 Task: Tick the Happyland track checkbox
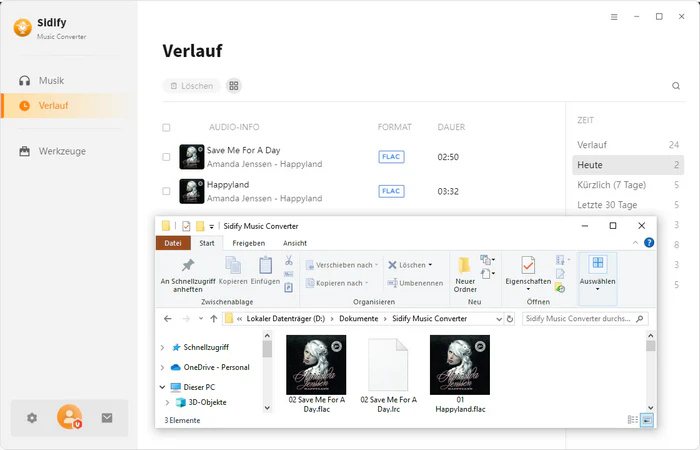166,191
